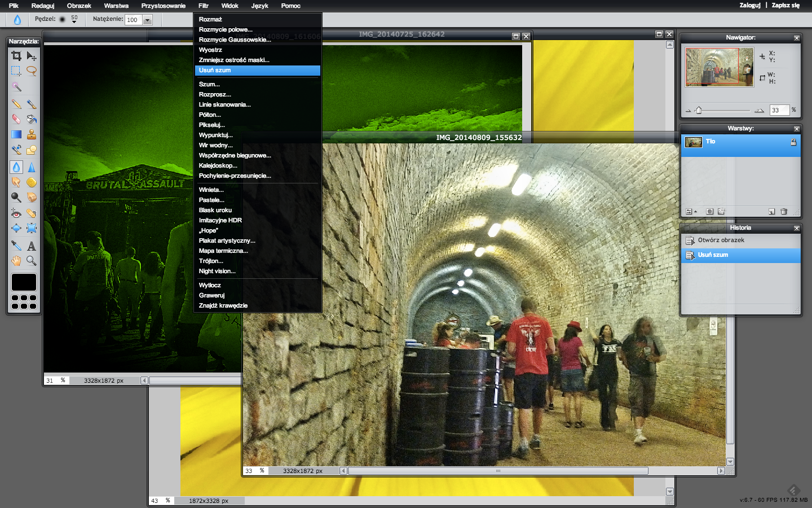Open the Natężenie value dropdown arrow
The image size is (812, 508).
pos(148,20)
